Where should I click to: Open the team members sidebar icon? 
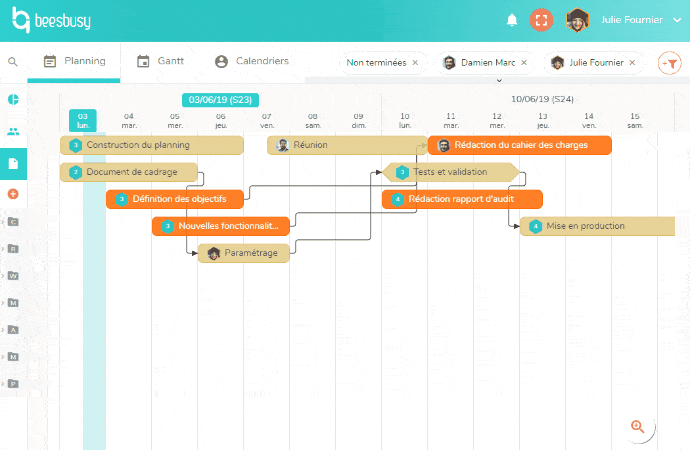(x=13, y=131)
